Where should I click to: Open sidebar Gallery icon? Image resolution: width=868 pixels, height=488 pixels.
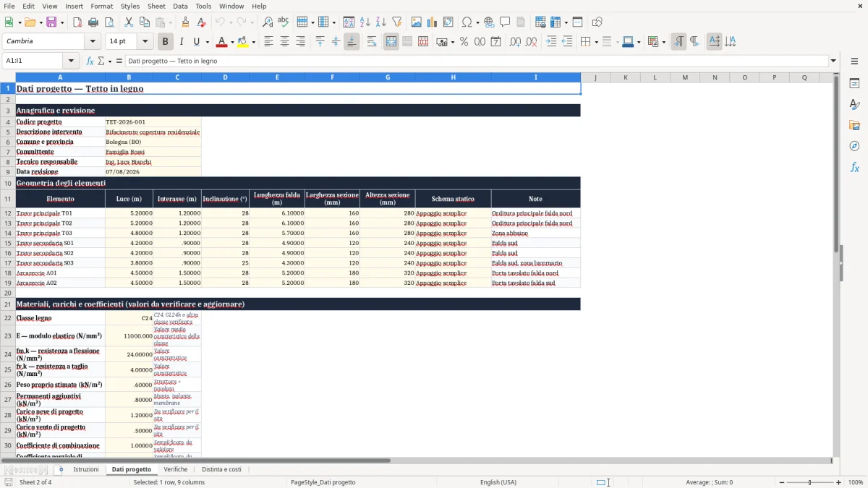point(854,125)
